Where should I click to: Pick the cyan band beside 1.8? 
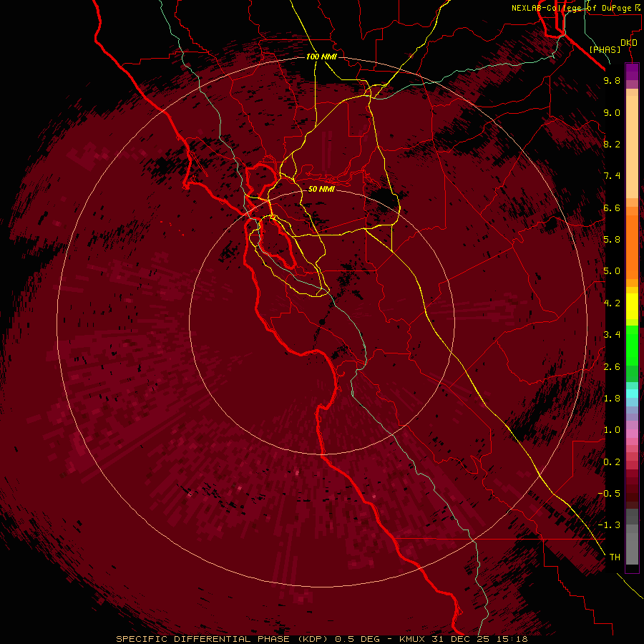tap(632, 394)
